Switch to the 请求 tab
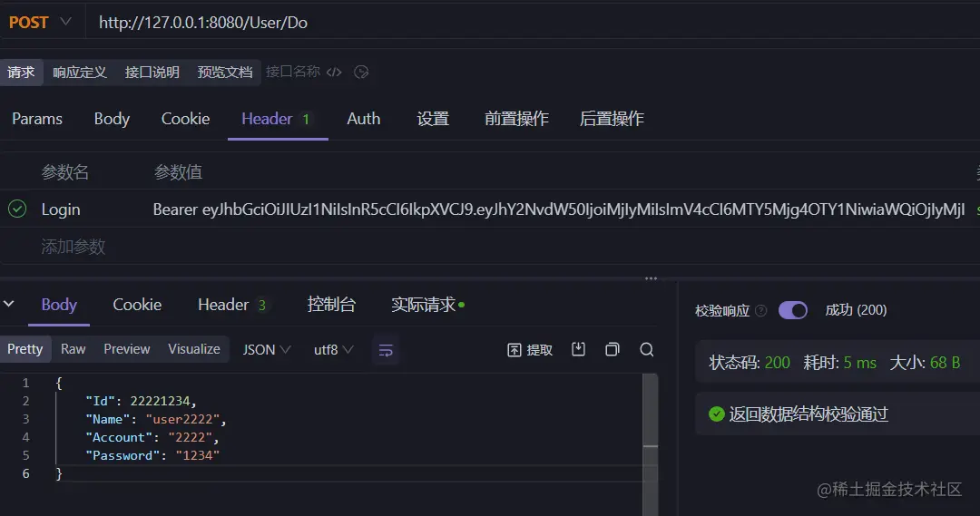 [21, 73]
